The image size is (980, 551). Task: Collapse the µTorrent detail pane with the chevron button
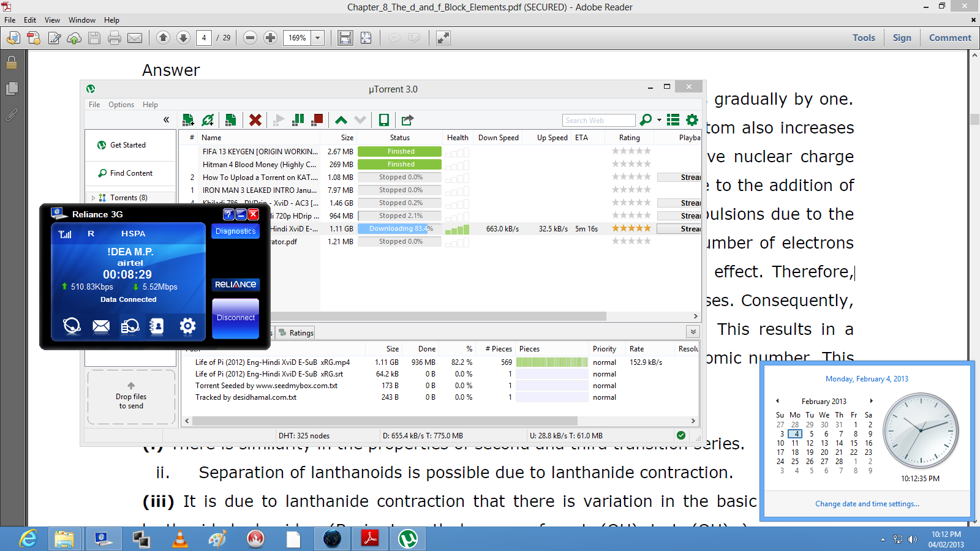693,332
